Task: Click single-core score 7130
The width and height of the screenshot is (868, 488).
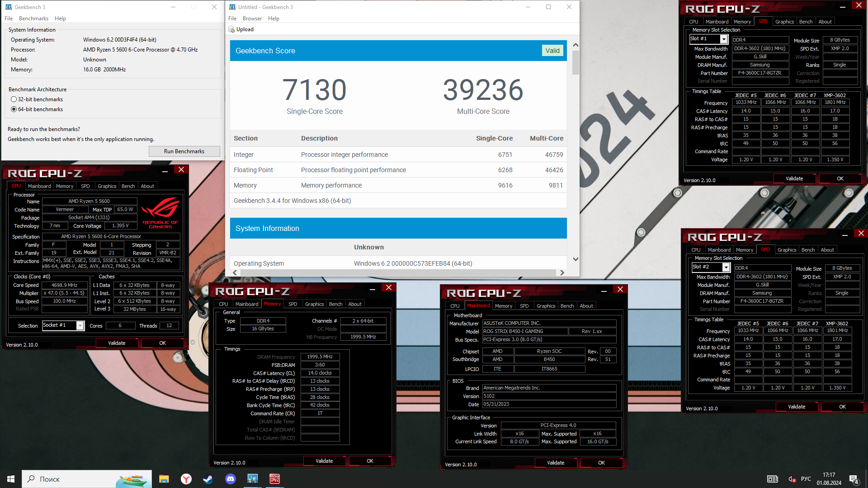Action: 315,89
